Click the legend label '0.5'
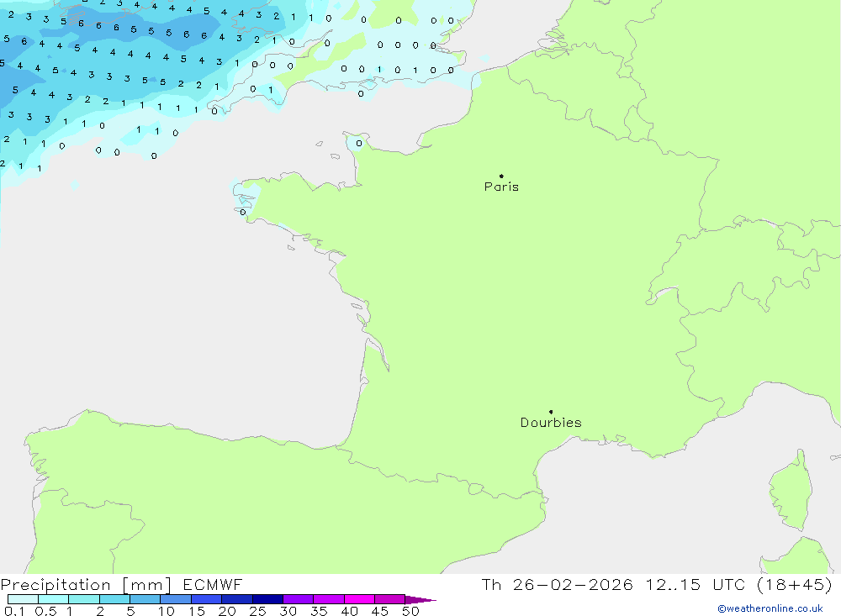 [45, 611]
